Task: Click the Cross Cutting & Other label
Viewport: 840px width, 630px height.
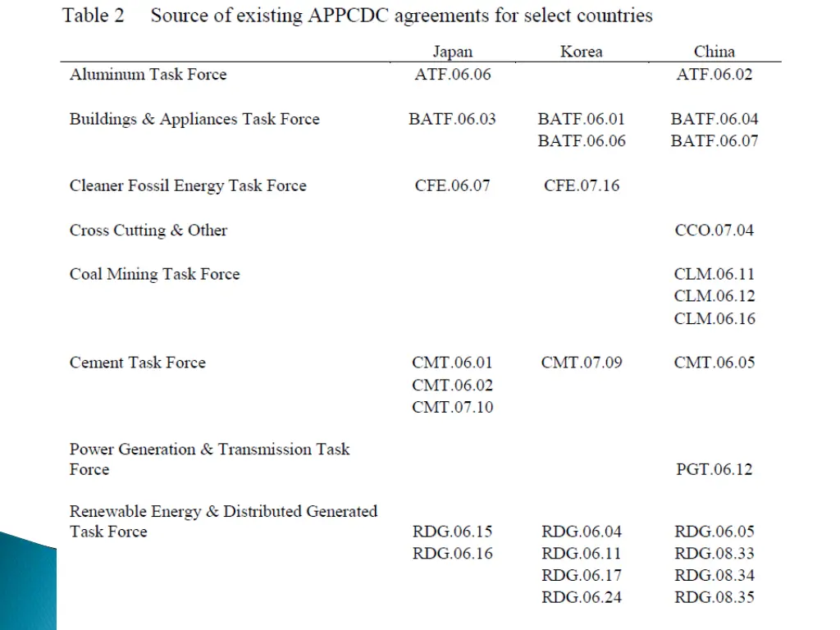Action: point(148,231)
